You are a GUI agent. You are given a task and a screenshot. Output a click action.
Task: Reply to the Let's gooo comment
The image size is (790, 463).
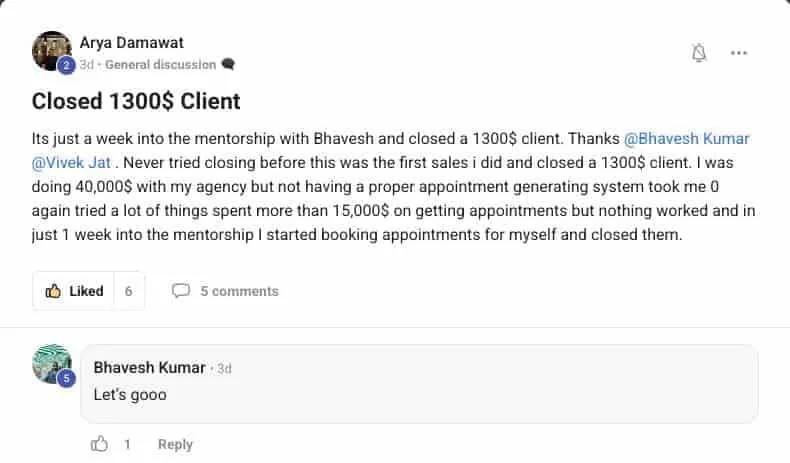[x=175, y=444]
